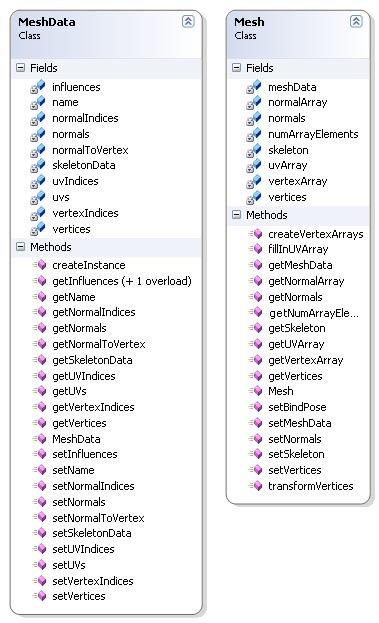
Task: Select the setInfluences method
Action: pyautogui.click(x=85, y=454)
